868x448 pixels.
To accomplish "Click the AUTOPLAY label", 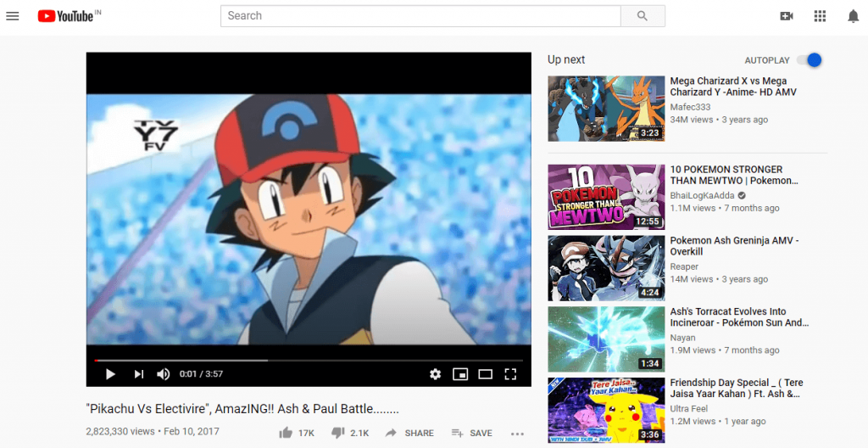I will (x=766, y=60).
